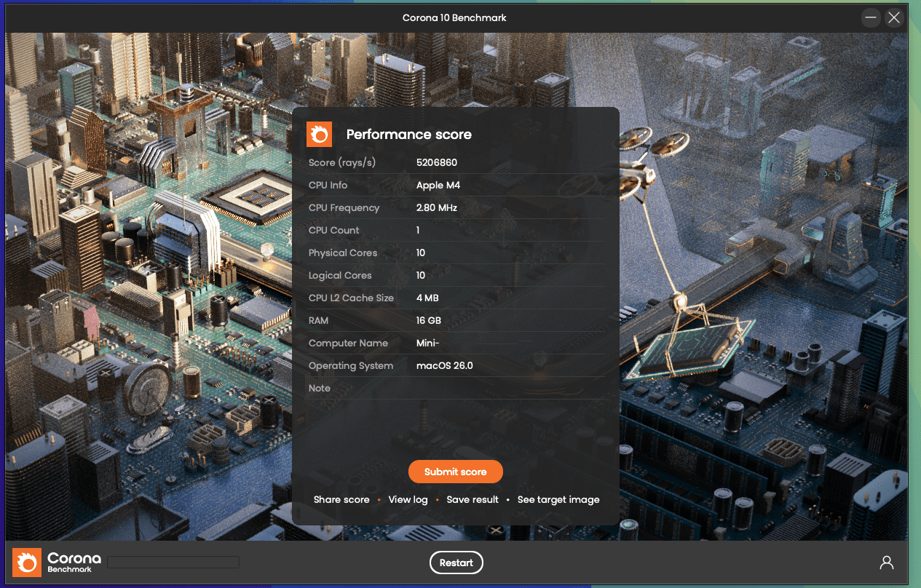The height and width of the screenshot is (588, 921).
Task: Click the Score (rays/s) label
Action: click(342, 162)
